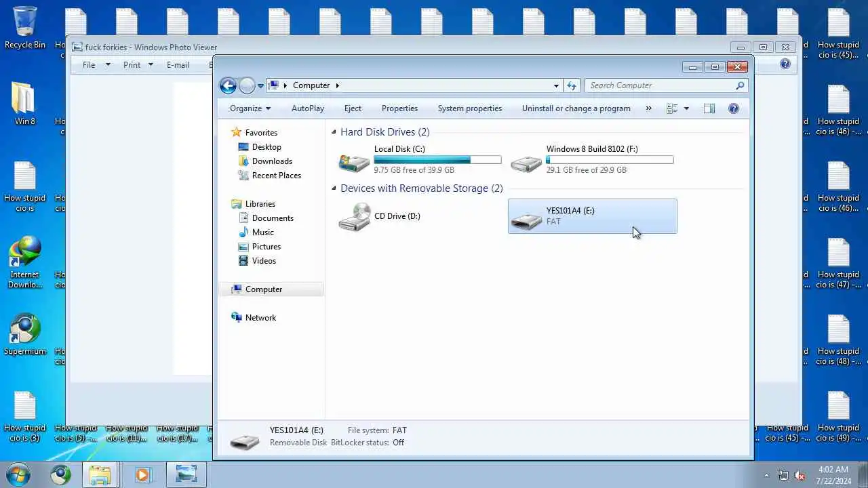Open System properties from toolbar

pyautogui.click(x=470, y=108)
